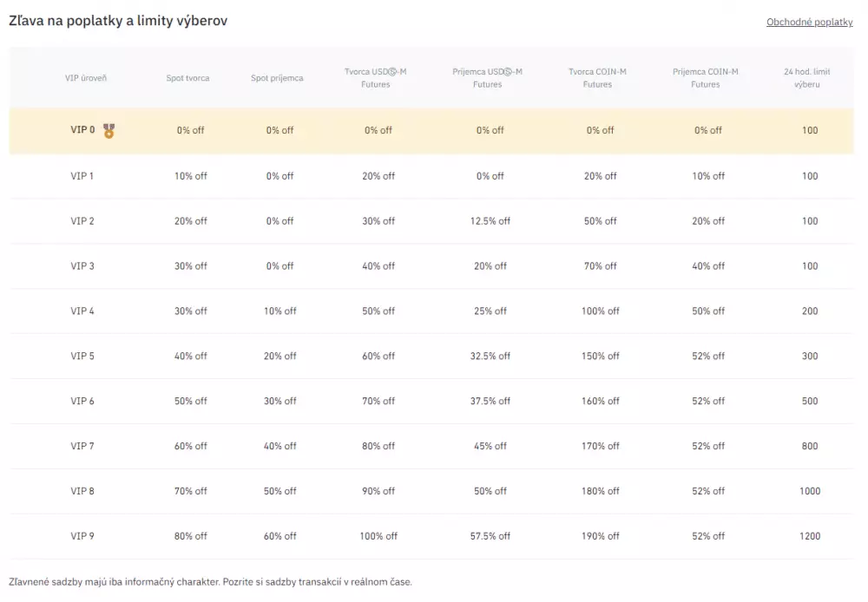Select the VIP 2 row
The image size is (868, 602).
(434, 220)
